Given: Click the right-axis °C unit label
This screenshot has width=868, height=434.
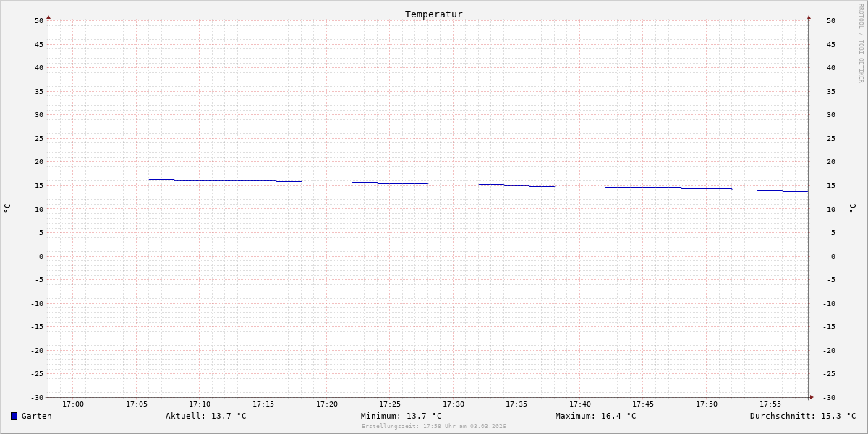Looking at the screenshot, I should click(852, 208).
